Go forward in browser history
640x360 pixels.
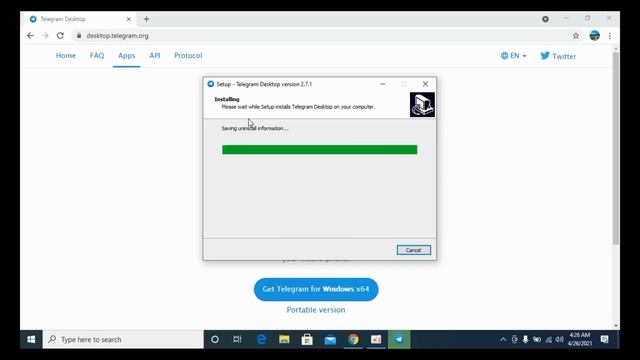[x=45, y=36]
